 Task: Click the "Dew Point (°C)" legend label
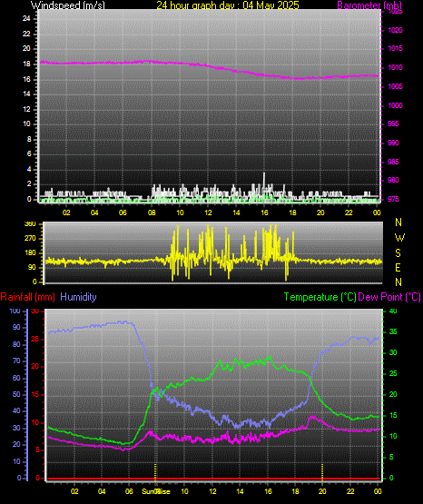[389, 297]
